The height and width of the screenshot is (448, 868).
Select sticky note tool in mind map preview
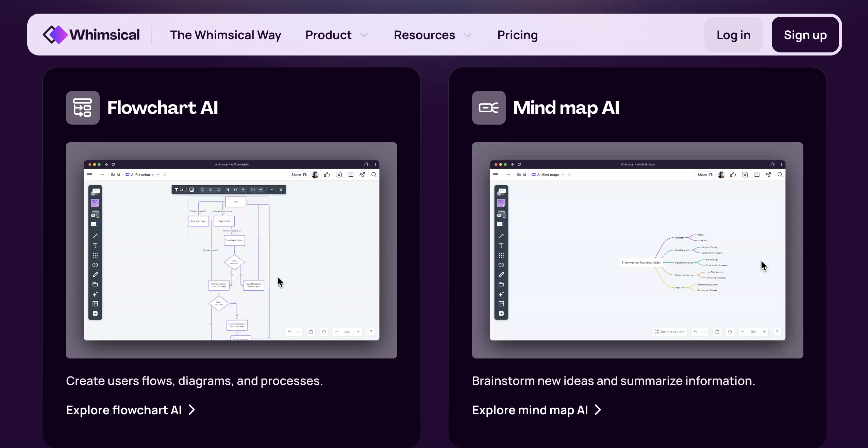[501, 203]
